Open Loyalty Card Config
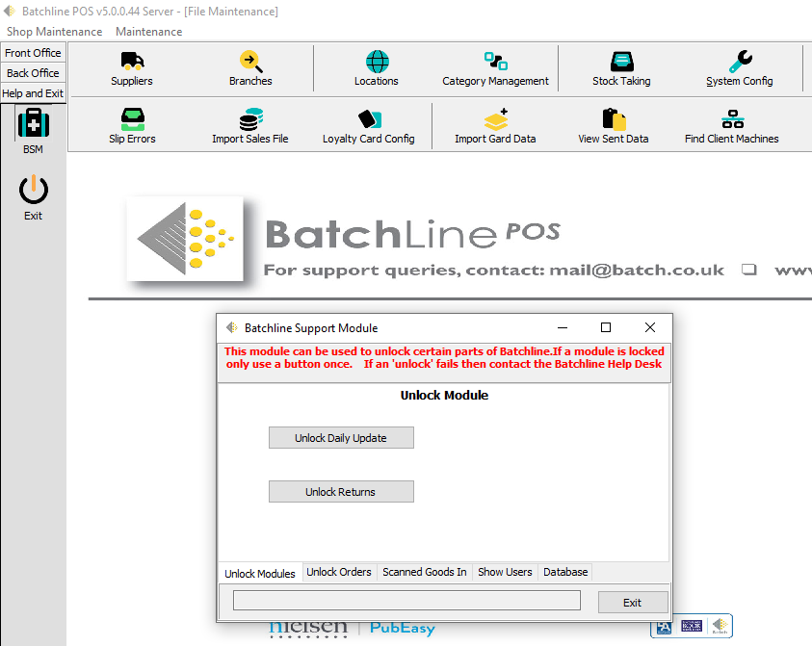 point(369,126)
